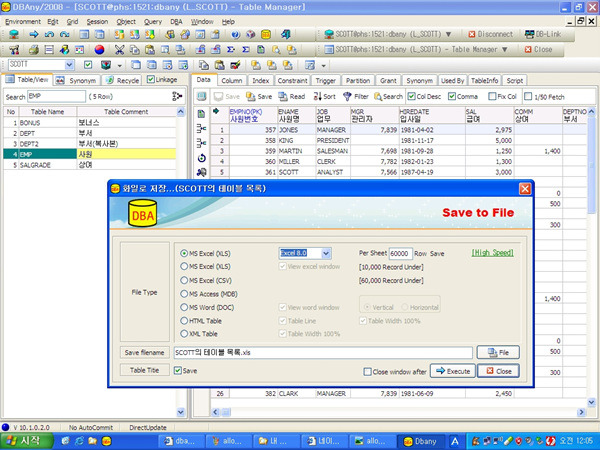Click the red-check icon in third toolbar
The width and height of the screenshot is (600, 450).
(235, 65)
